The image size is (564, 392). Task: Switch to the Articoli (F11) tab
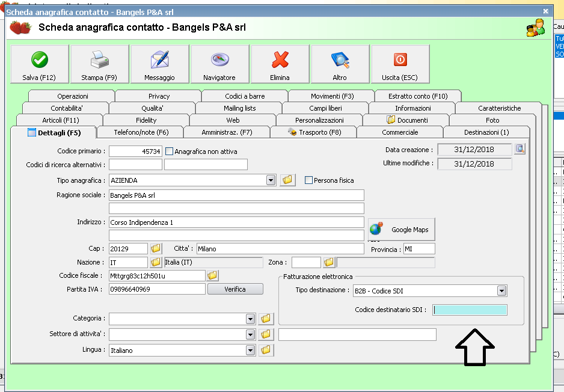click(60, 120)
